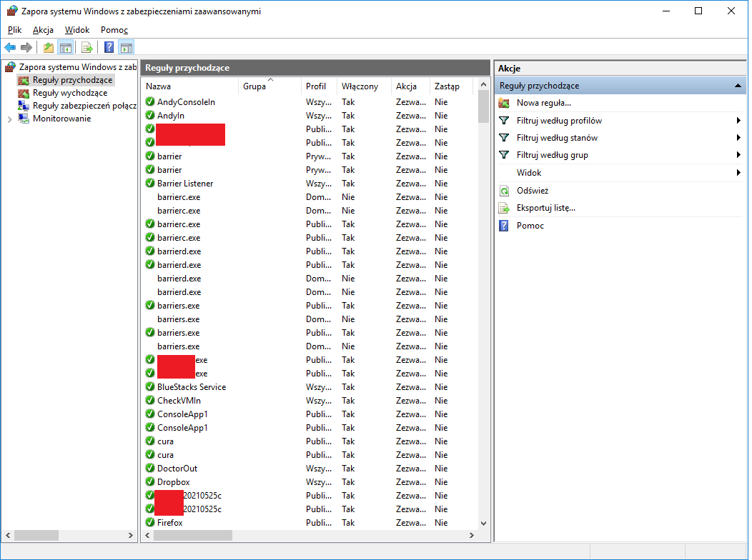752x560 pixels.
Task: Sort by the Akcja column header
Action: click(410, 86)
